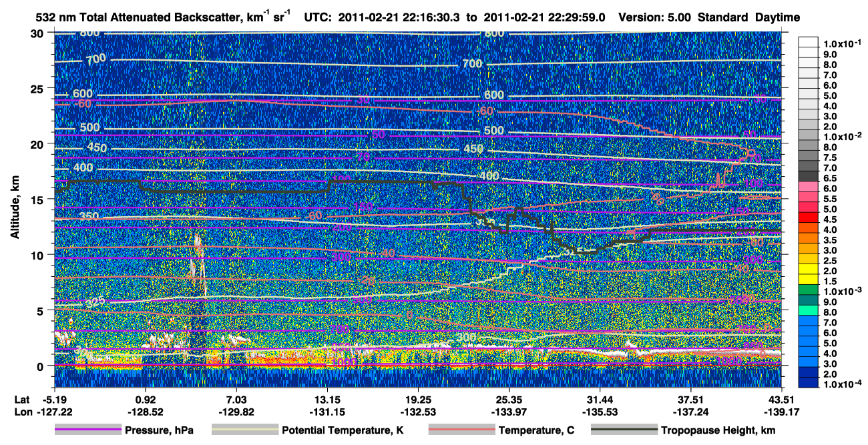Screen dimensions: 868x445
Task: Click the color scale label '5.5'
Action: click(829, 199)
